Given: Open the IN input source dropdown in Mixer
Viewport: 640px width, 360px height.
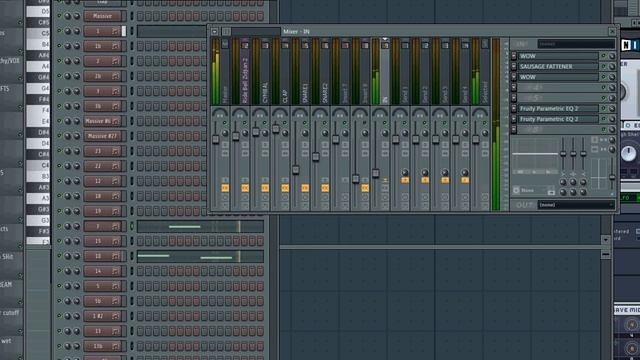Looking at the screenshot, I should [x=576, y=44].
